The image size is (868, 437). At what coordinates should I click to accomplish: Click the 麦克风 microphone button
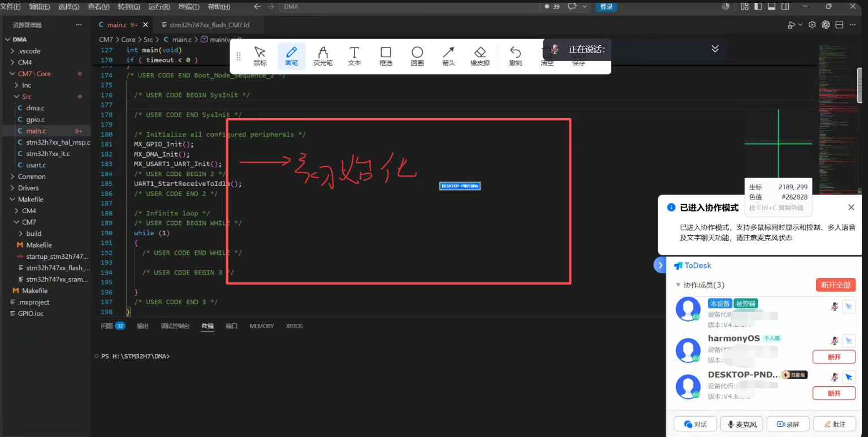pos(742,424)
